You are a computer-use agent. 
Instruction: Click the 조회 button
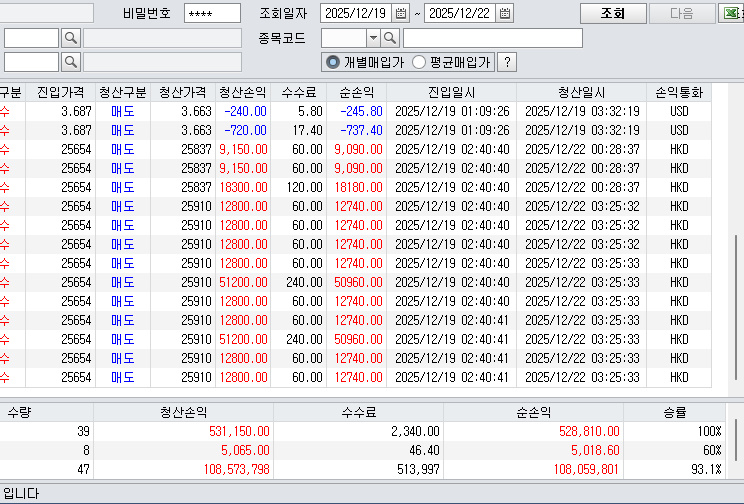[613, 13]
